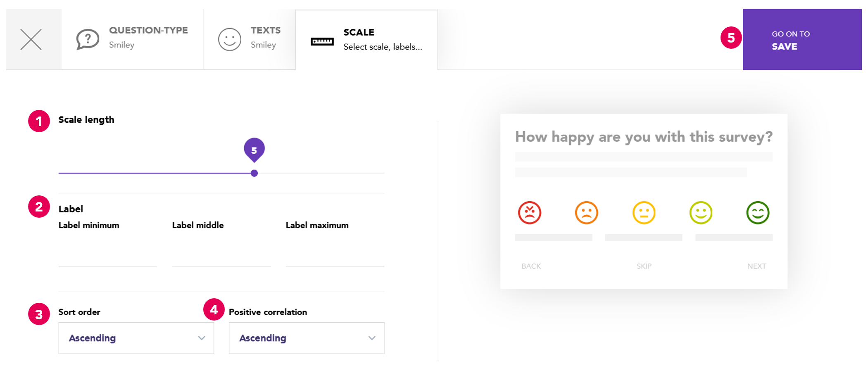
Task: Click the question-mark speech bubble icon
Action: pos(88,40)
